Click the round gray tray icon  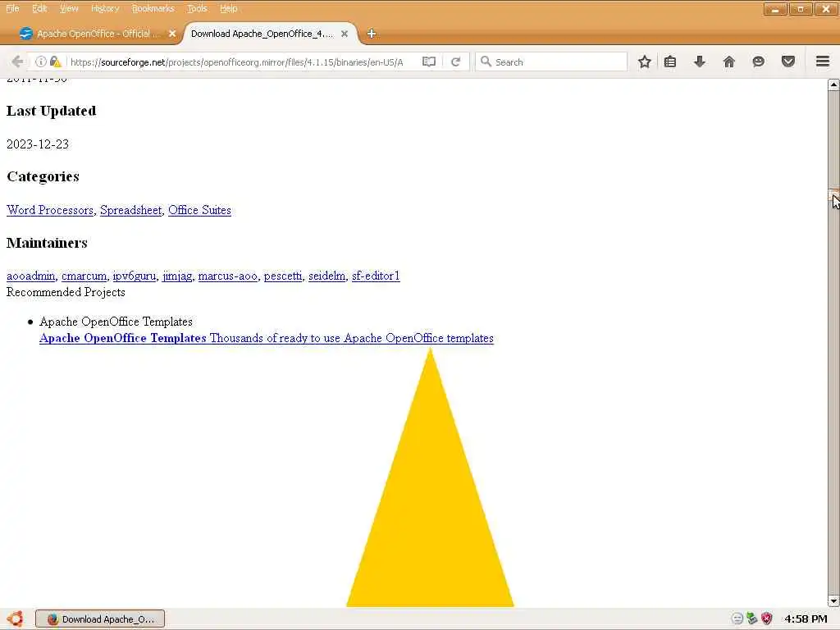point(737,619)
